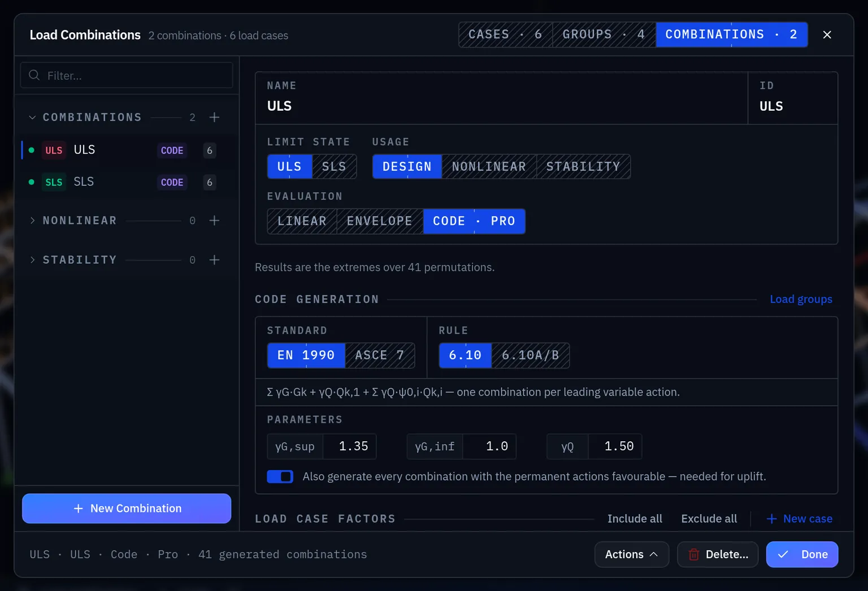Add a nonlinear combination via plus icon
868x591 pixels.
coord(214,220)
